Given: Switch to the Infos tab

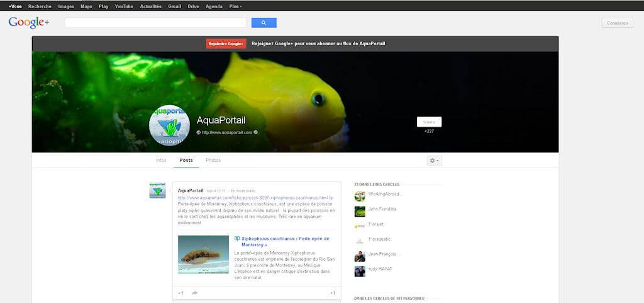Looking at the screenshot, I should pyautogui.click(x=162, y=161).
